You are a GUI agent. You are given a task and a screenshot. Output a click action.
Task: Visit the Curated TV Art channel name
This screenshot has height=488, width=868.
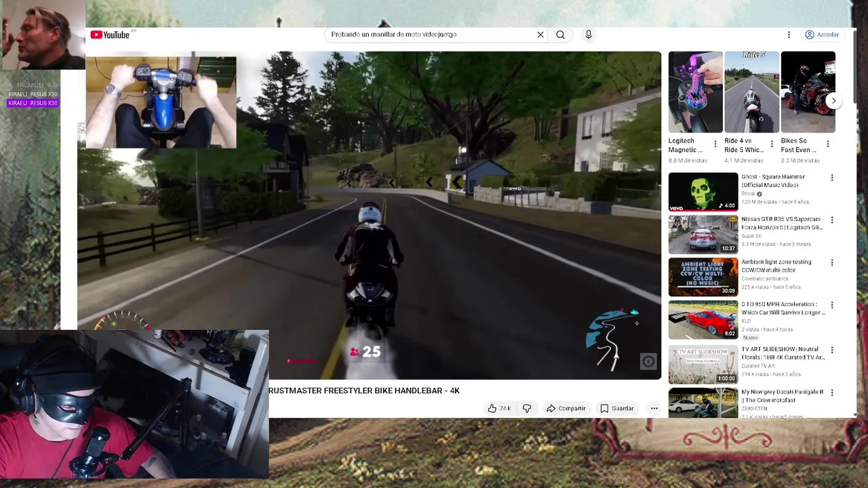pyautogui.click(x=757, y=366)
